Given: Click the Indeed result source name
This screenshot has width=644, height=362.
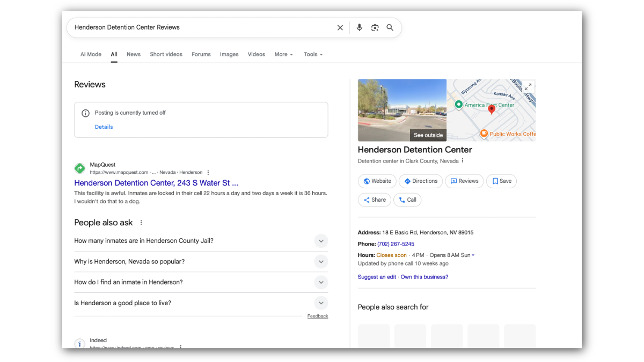Looking at the screenshot, I should click(98, 341).
